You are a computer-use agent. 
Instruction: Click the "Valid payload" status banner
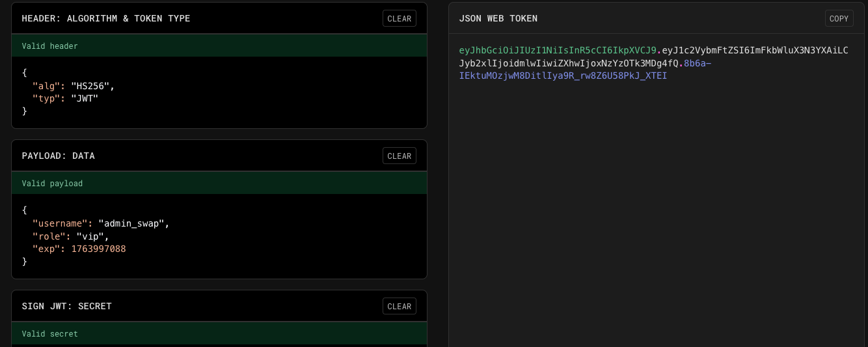click(219, 184)
